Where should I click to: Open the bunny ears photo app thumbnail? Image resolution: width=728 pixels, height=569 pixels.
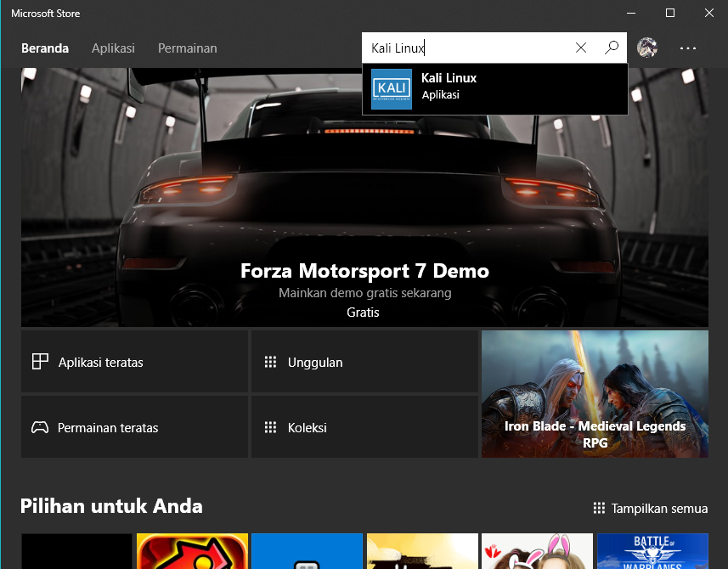[537, 551]
